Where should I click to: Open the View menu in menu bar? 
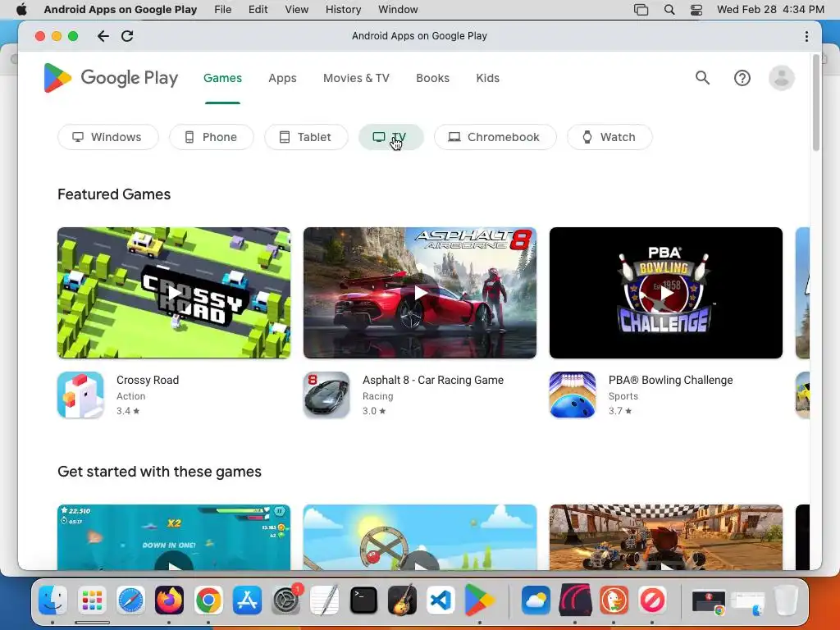tap(297, 10)
